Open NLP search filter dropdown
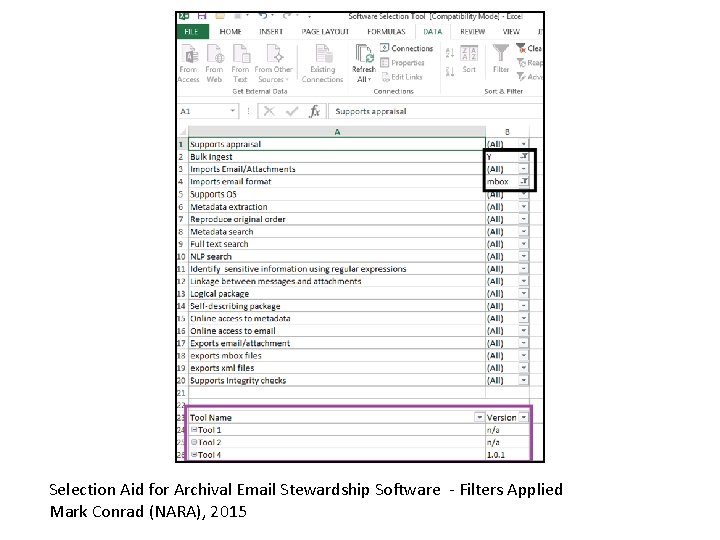Viewport: 720px width, 540px height. 523,256
